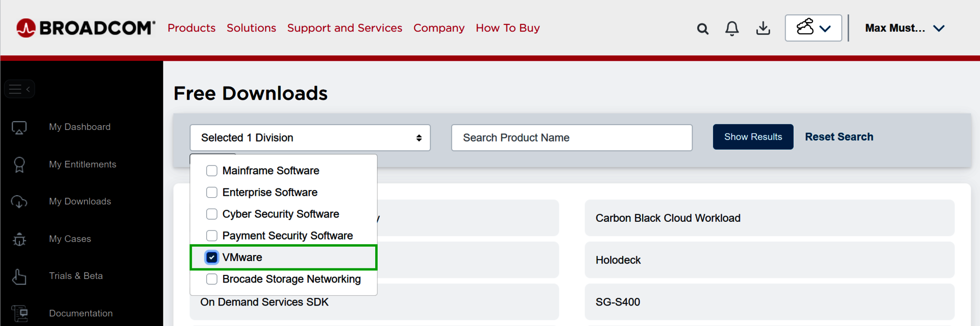This screenshot has height=326, width=980.
Task: Open the Products menu
Action: click(191, 28)
